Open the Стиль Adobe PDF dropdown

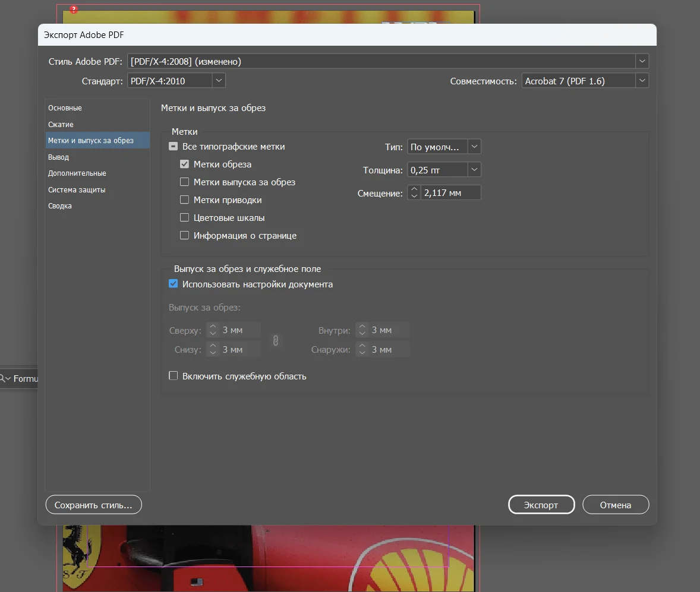[x=642, y=61]
